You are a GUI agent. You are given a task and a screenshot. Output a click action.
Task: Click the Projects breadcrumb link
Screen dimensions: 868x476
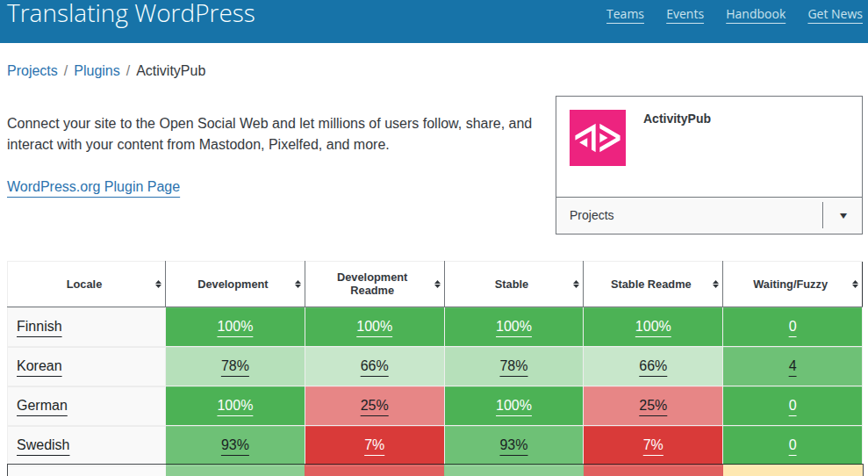tap(32, 71)
